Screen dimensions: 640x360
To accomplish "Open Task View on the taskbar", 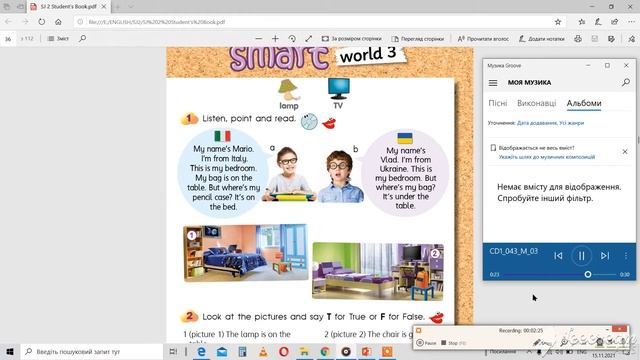I will (173, 351).
